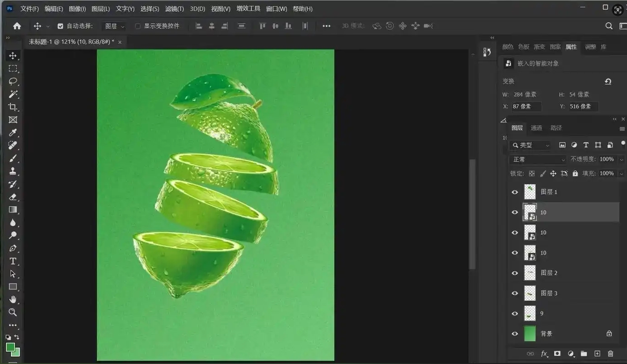The width and height of the screenshot is (627, 364).
Task: Open the 图层 auto-select target dropdown
Action: tap(114, 26)
